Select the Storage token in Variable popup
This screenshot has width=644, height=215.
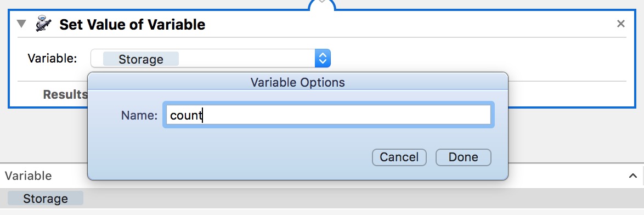click(141, 59)
